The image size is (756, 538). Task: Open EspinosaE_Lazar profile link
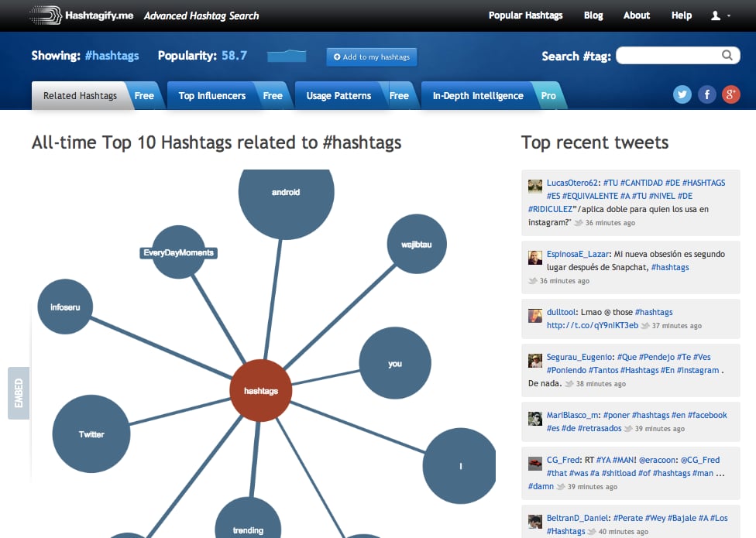click(578, 255)
